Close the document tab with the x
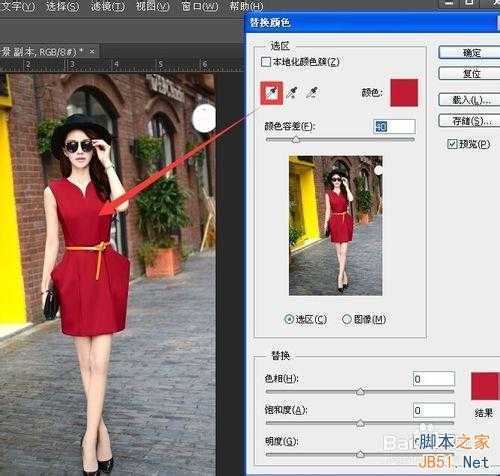This screenshot has width=500, height=476. point(92,51)
